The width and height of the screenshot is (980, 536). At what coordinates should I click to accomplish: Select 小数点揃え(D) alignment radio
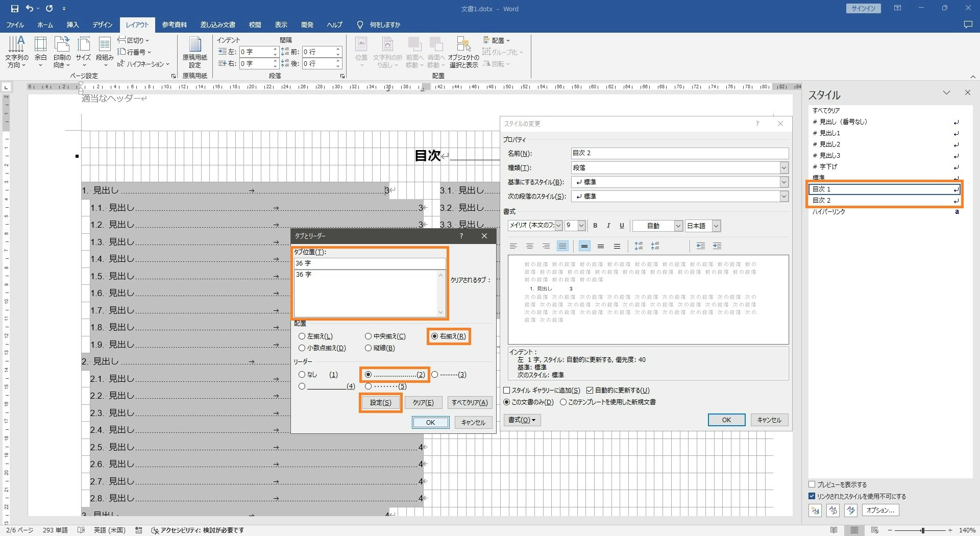point(302,348)
